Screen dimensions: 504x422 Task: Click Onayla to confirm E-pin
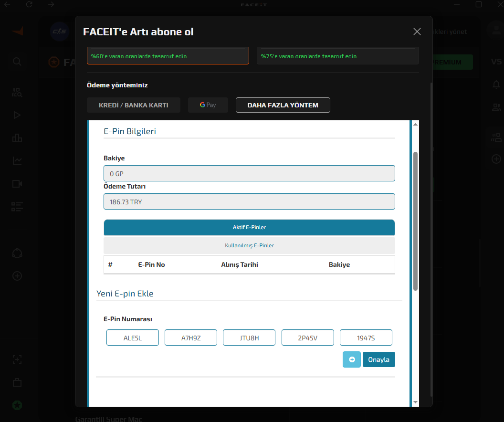click(378, 359)
